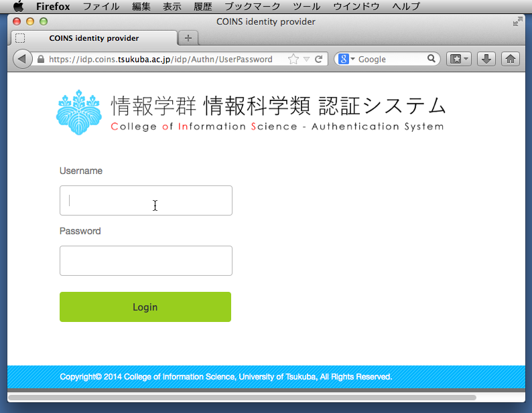Expand the Google search engine dropdown
Viewport: 532px width, 413px height.
(x=346, y=59)
